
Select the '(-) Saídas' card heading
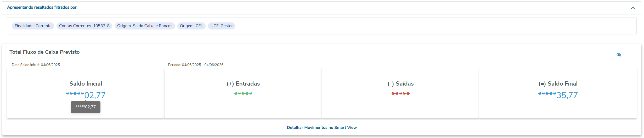[400, 84]
